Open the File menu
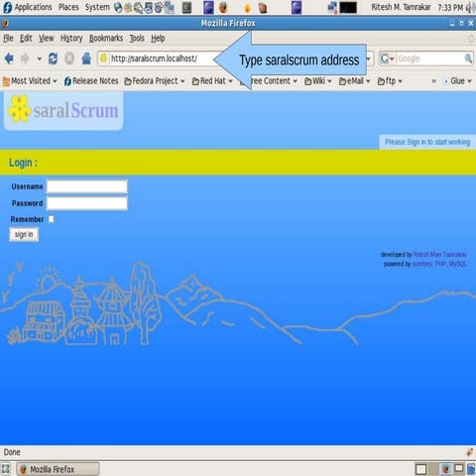This screenshot has width=476, height=476. (8, 39)
